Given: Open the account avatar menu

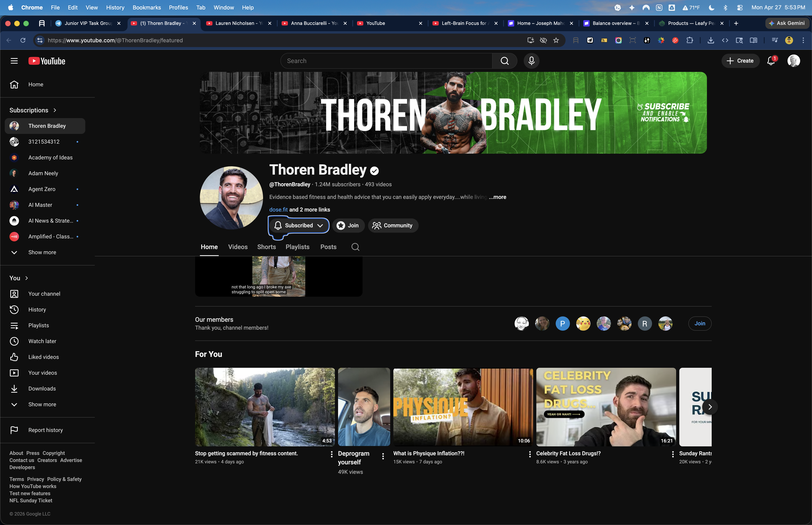Looking at the screenshot, I should pos(794,61).
